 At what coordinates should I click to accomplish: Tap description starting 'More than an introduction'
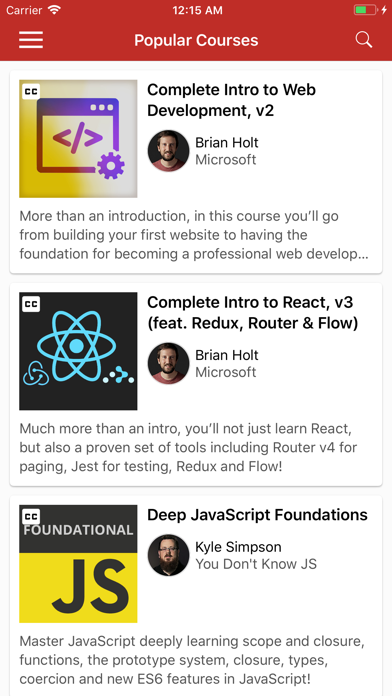[194, 235]
